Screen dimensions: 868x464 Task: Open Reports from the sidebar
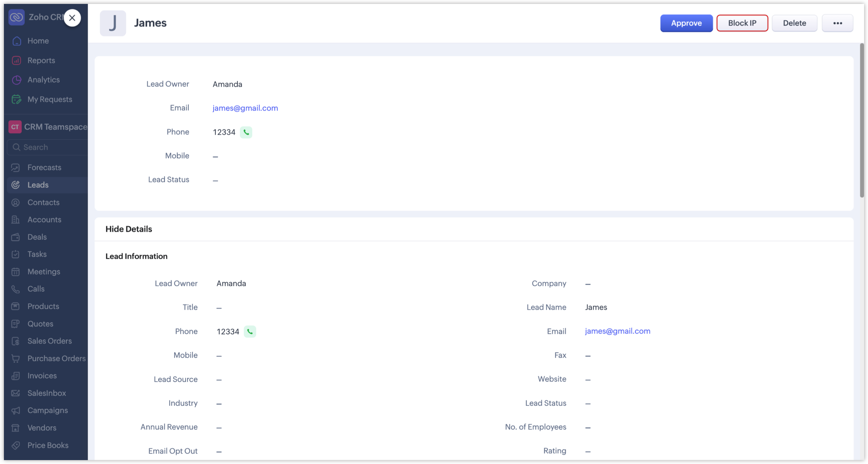click(41, 60)
